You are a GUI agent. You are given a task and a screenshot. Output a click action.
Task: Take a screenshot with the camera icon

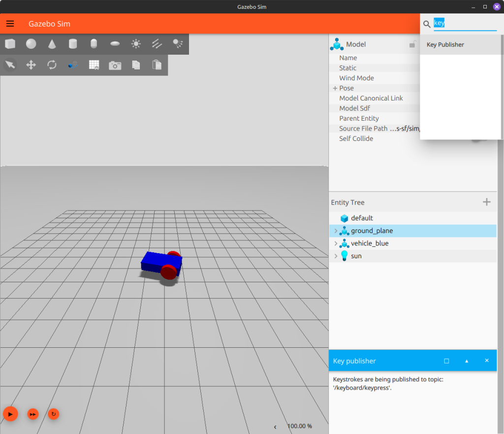coord(115,65)
